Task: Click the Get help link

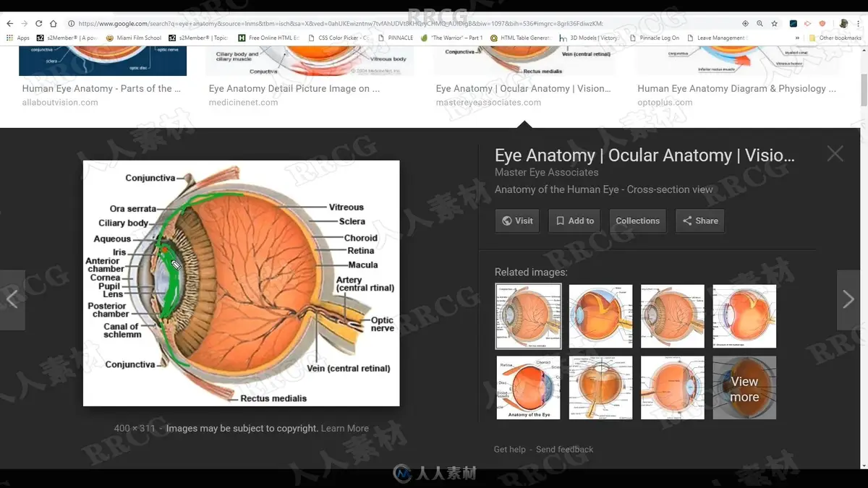Action: coord(510,449)
